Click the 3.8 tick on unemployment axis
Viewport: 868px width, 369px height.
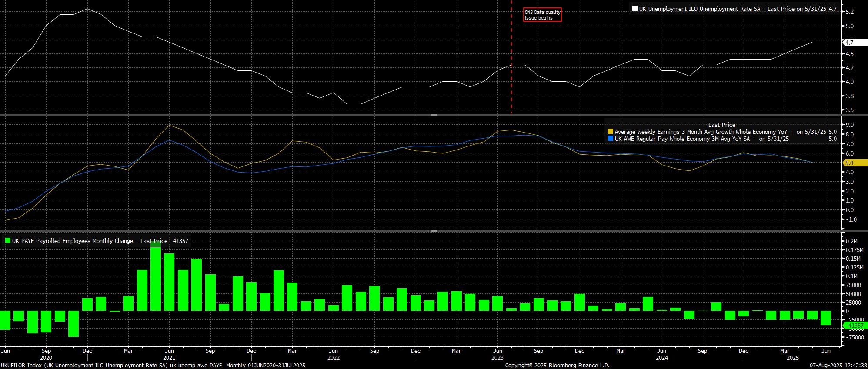click(x=850, y=96)
